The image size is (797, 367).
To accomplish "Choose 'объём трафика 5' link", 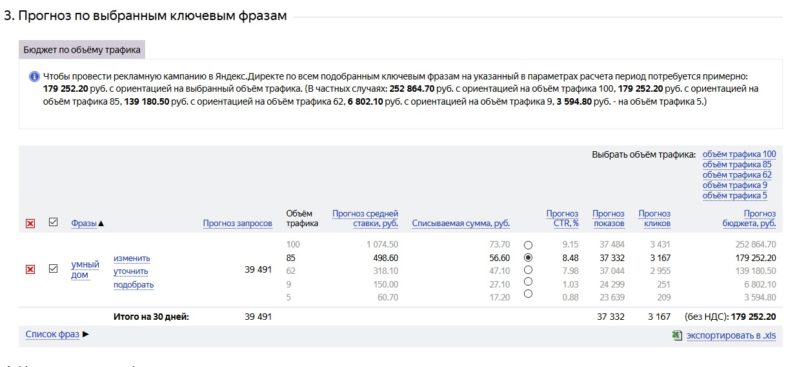I will click(735, 196).
